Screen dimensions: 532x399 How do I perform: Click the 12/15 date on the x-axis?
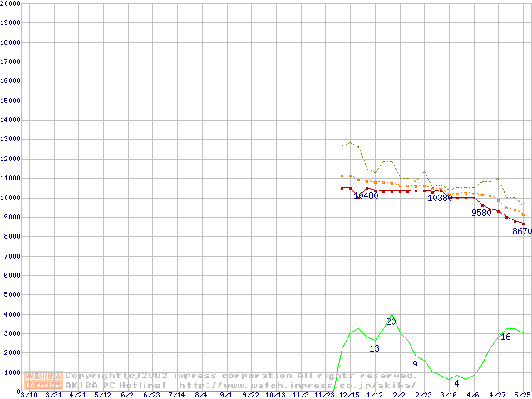click(x=350, y=395)
